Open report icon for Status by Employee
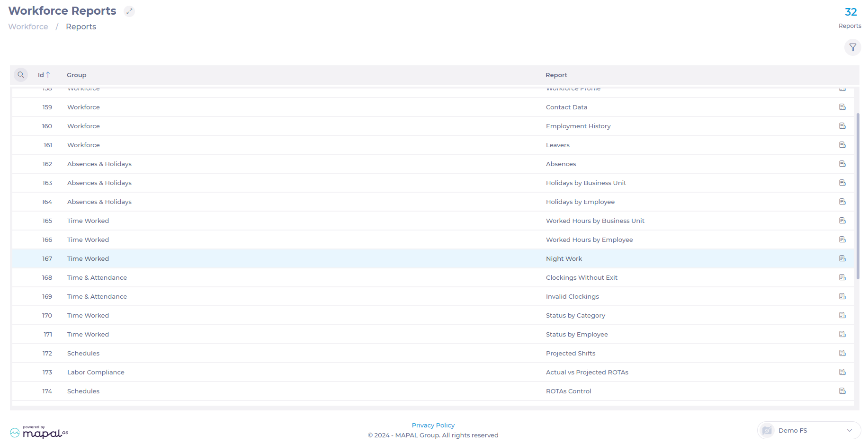 click(x=842, y=334)
